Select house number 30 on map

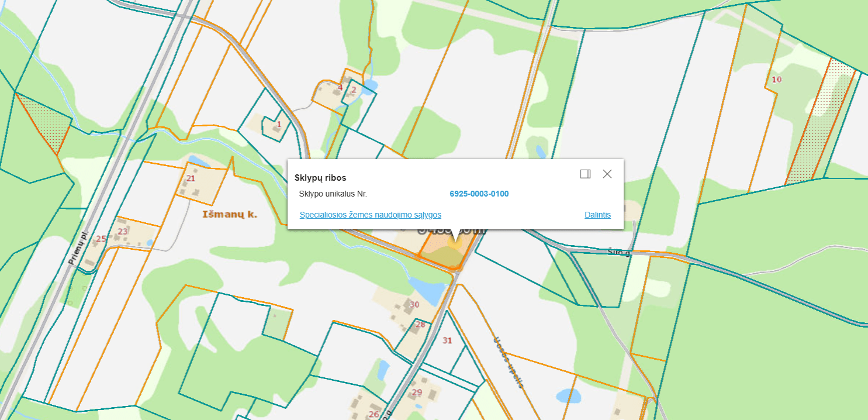click(414, 304)
